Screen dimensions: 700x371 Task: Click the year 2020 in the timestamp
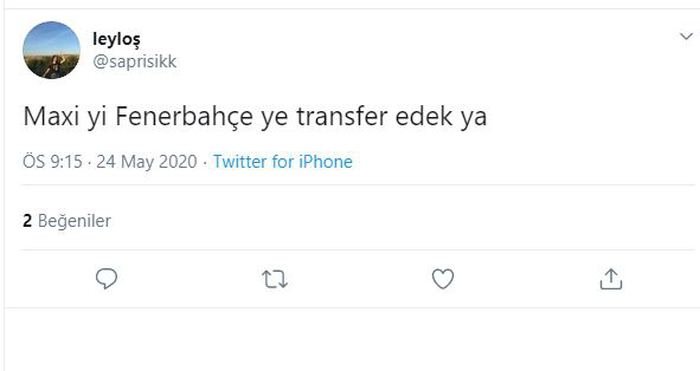pyautogui.click(x=178, y=162)
